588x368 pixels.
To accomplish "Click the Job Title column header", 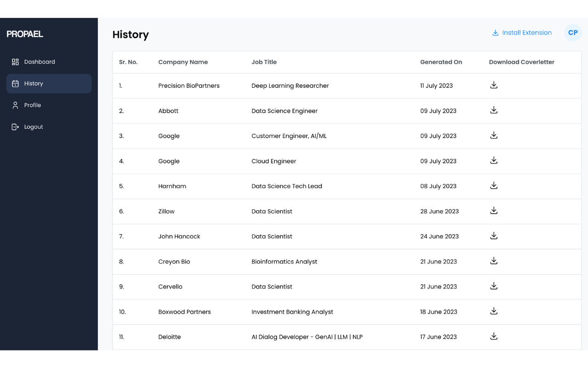I will point(264,62).
